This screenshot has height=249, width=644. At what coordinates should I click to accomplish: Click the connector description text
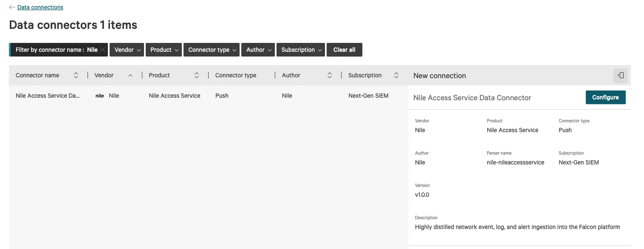(517, 227)
